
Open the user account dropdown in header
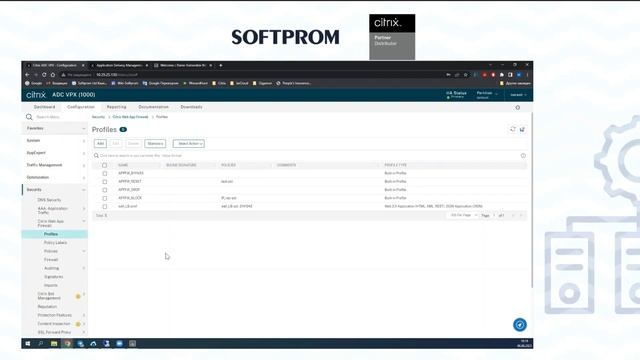pyautogui.click(x=518, y=95)
